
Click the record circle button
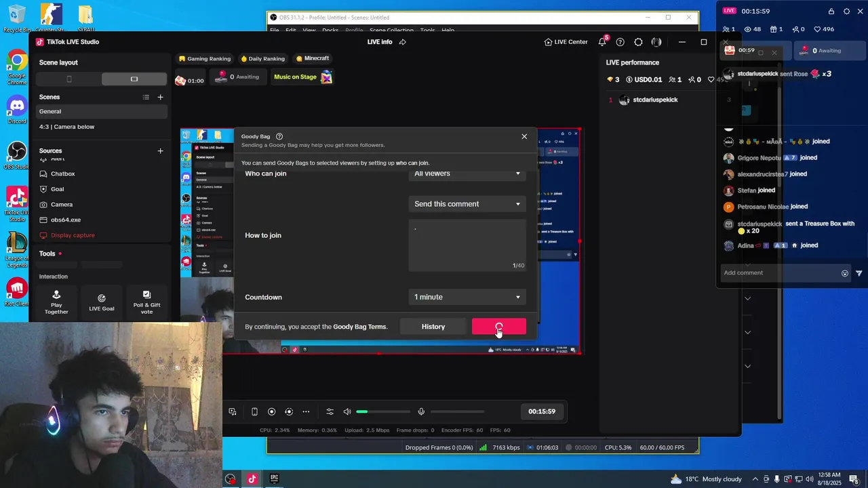(272, 411)
